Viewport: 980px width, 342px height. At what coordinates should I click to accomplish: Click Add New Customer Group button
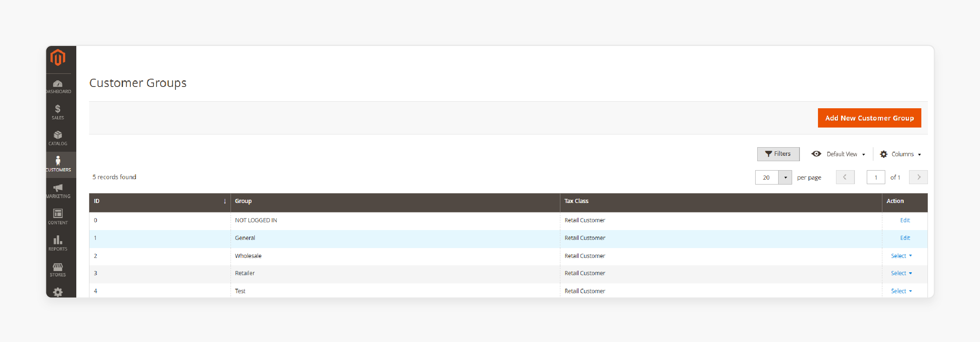(869, 118)
